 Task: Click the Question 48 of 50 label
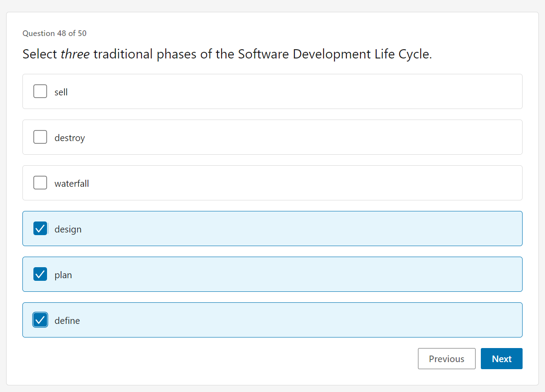(x=54, y=33)
